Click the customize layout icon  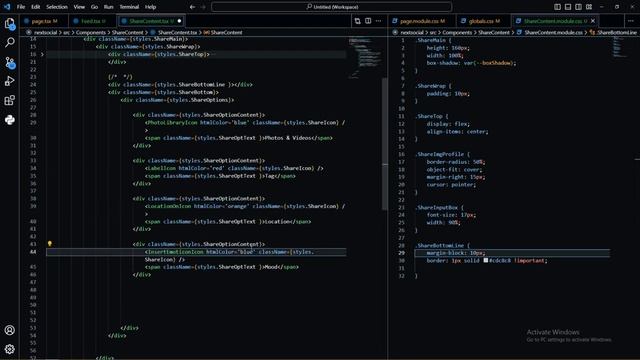point(589,7)
